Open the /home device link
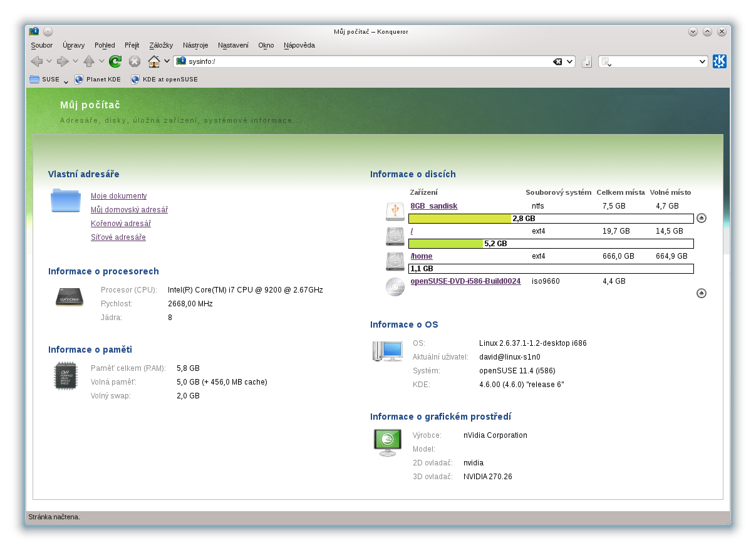756x550 pixels. (x=422, y=256)
